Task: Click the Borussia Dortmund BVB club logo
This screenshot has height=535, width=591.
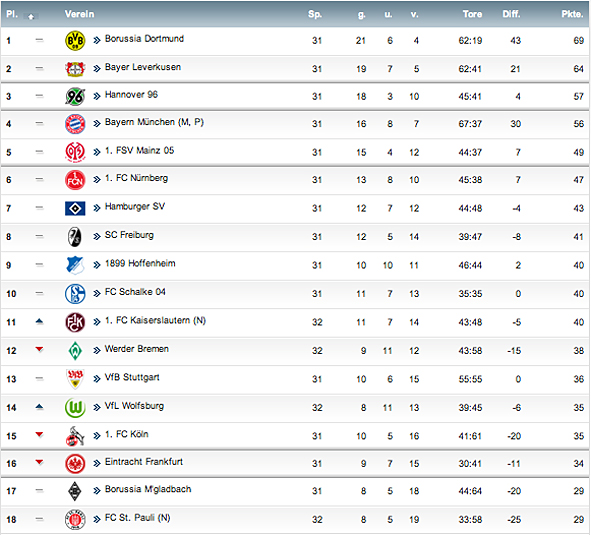Action: (x=75, y=41)
